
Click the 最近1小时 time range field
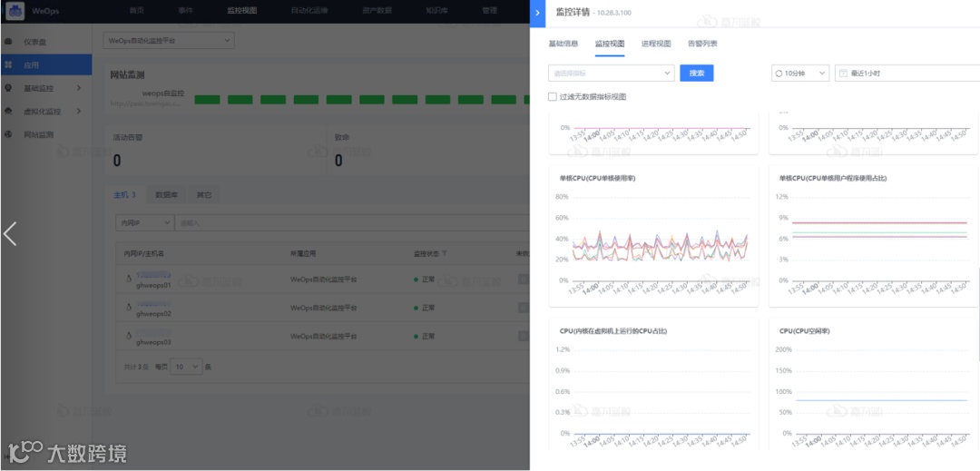[907, 74]
